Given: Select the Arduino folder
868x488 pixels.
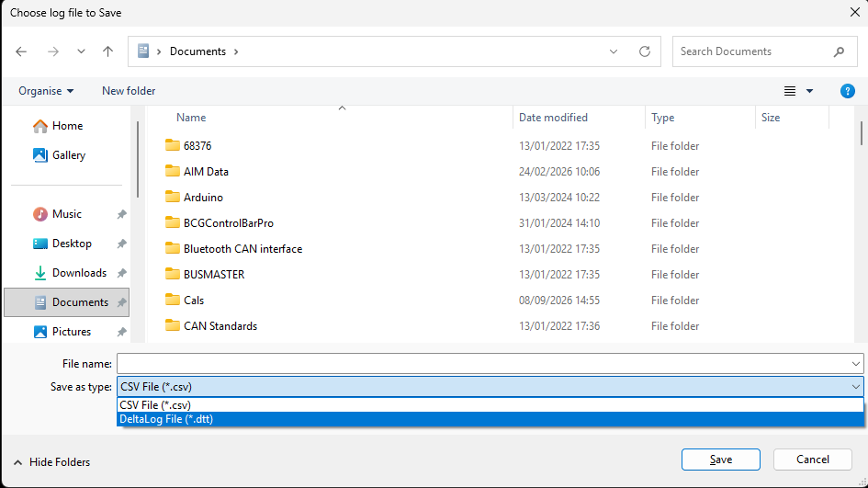Looking at the screenshot, I should (x=203, y=198).
